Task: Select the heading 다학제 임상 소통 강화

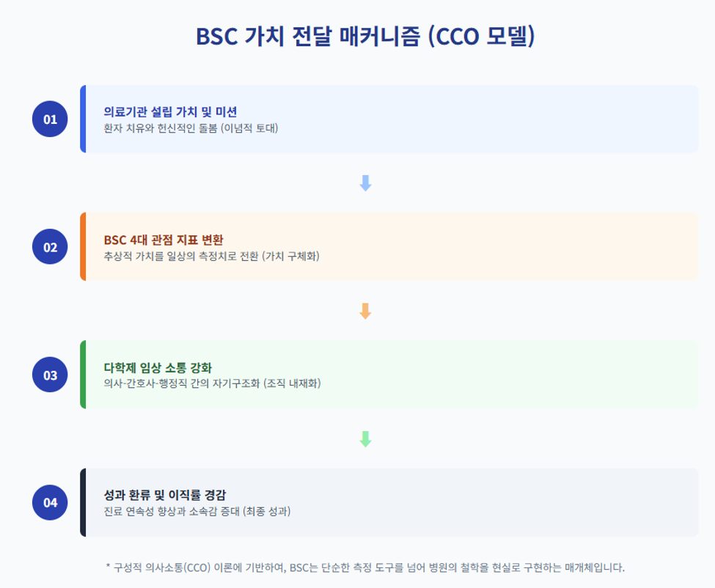Action: 158,367
